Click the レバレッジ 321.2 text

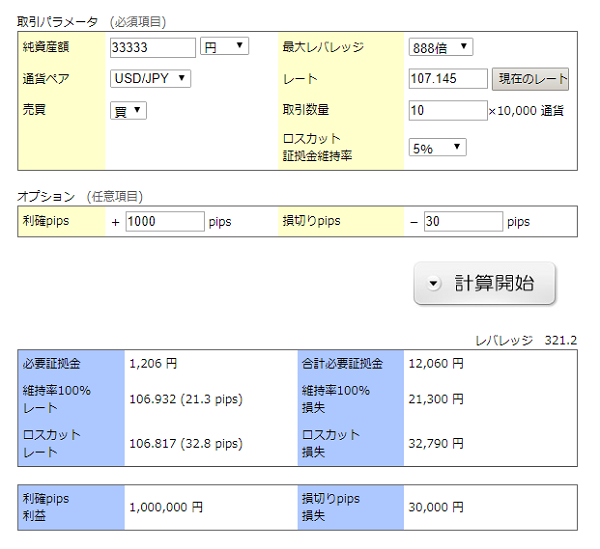[x=526, y=340]
